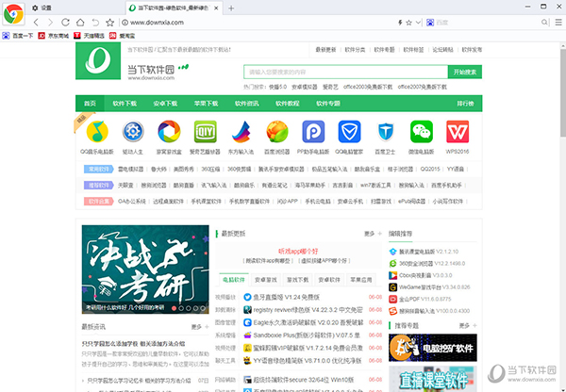Select the 安卓游戏 tab
Screen dimensions: 566x392
click(266, 280)
